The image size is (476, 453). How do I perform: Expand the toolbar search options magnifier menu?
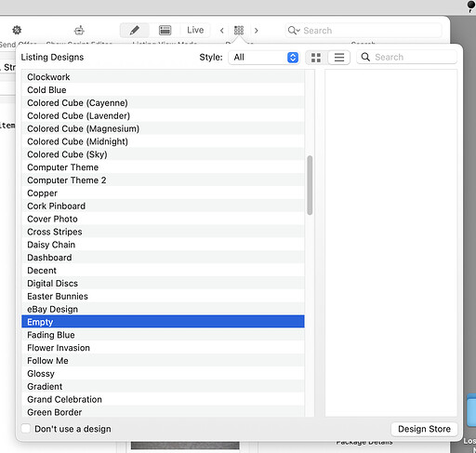(x=294, y=31)
